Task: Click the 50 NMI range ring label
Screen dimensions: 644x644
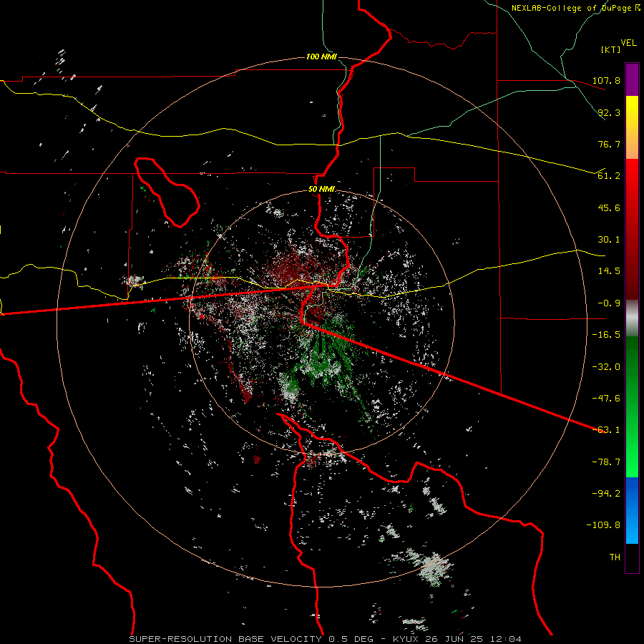Action: coord(321,190)
